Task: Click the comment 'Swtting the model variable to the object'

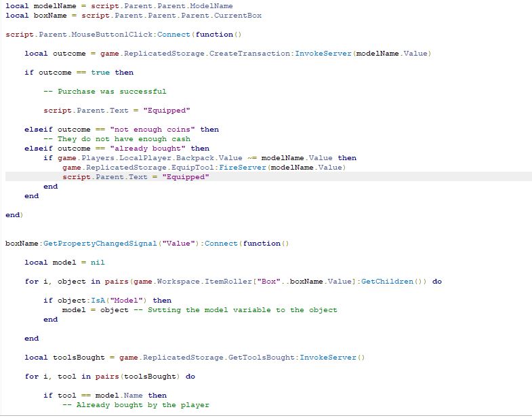Action: click(x=243, y=310)
